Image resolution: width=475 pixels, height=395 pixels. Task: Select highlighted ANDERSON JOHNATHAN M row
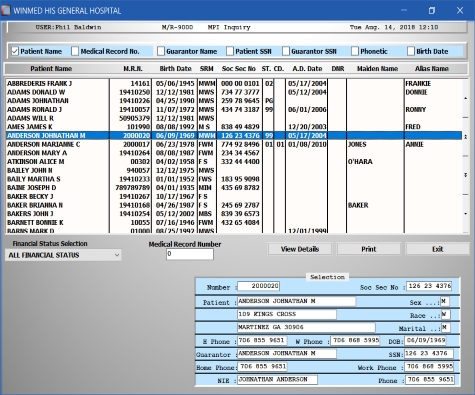[x=233, y=136]
